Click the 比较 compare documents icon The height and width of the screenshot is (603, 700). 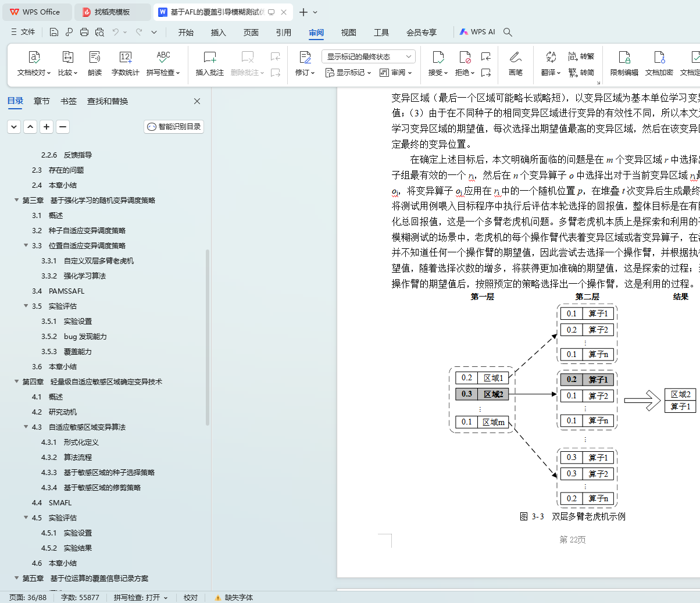[x=67, y=57]
